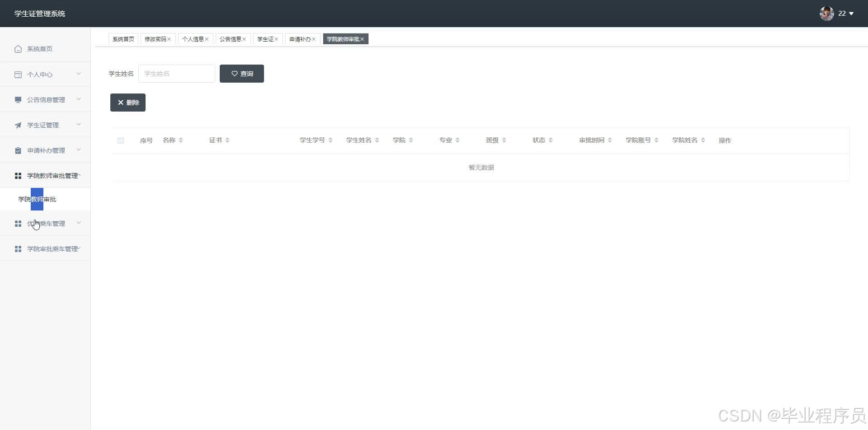The image size is (868, 430).
Task: Expand the 申请补办管理 menu chevron
Action: tap(79, 150)
